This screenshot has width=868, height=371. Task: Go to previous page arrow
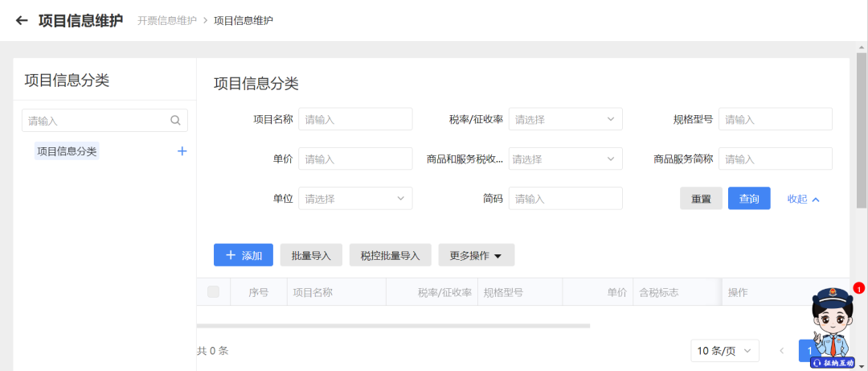(781, 351)
